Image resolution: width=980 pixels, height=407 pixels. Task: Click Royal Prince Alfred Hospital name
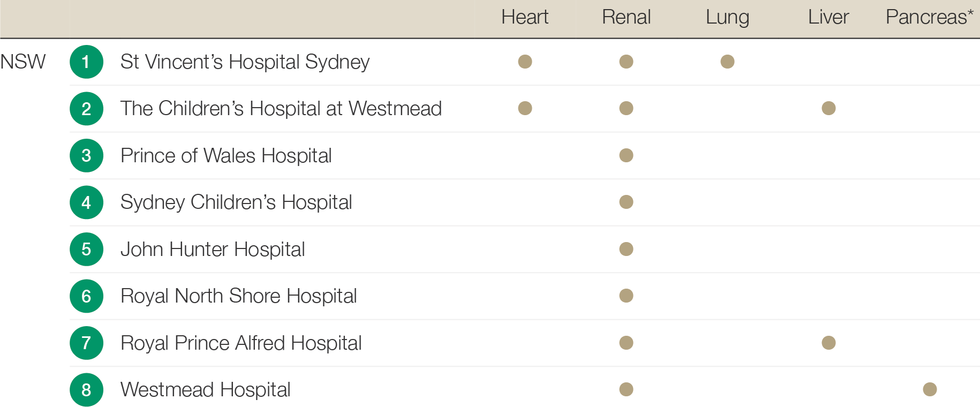[x=241, y=343]
